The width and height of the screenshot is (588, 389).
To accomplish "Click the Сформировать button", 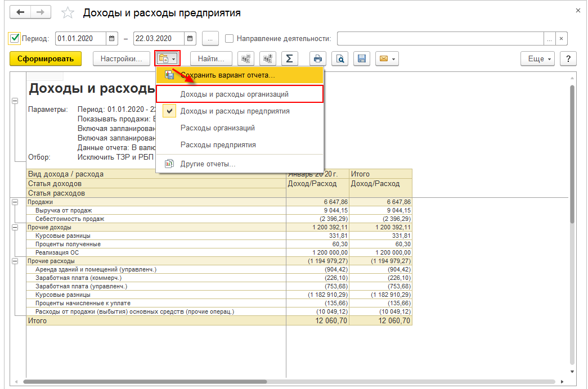I will (x=46, y=58).
